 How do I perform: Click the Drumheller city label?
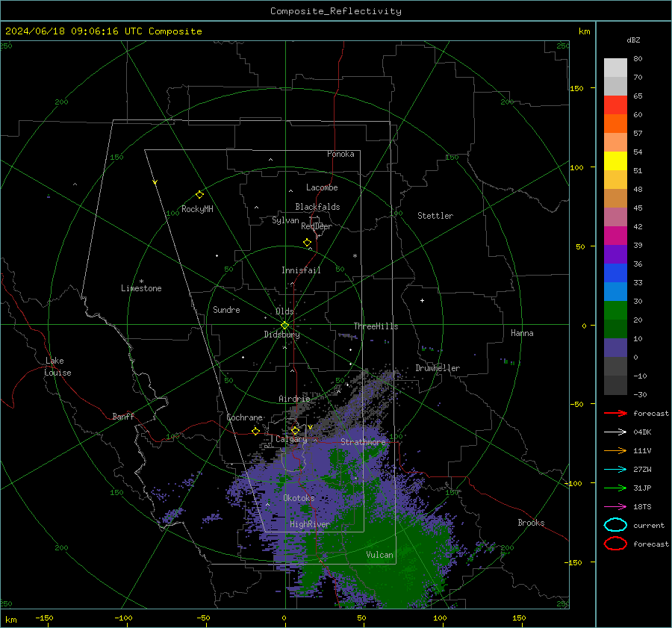pos(438,368)
